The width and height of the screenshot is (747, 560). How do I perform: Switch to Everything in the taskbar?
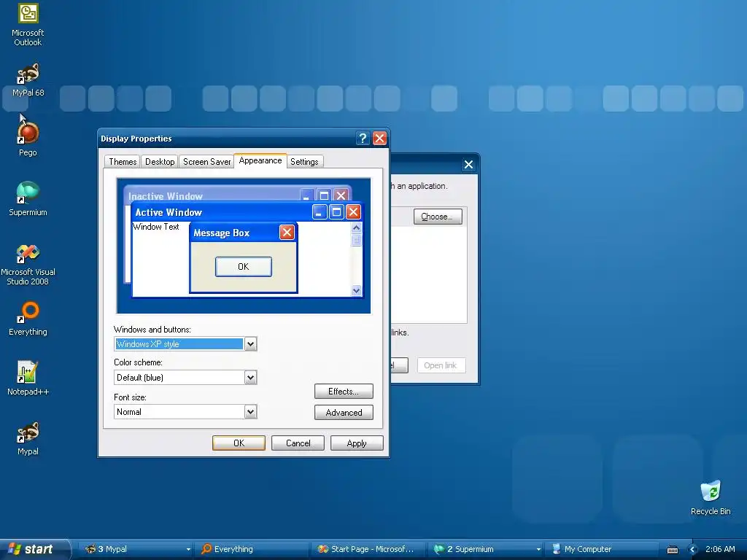[x=252, y=549]
